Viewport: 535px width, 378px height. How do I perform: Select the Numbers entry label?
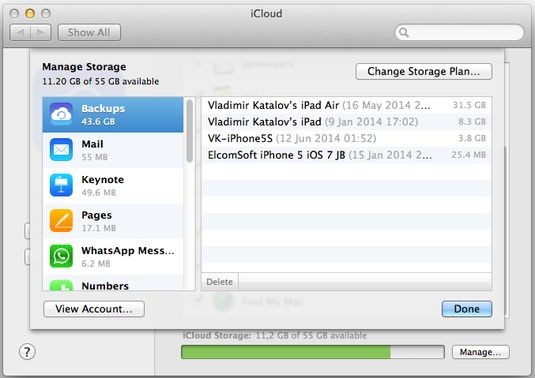pos(105,286)
